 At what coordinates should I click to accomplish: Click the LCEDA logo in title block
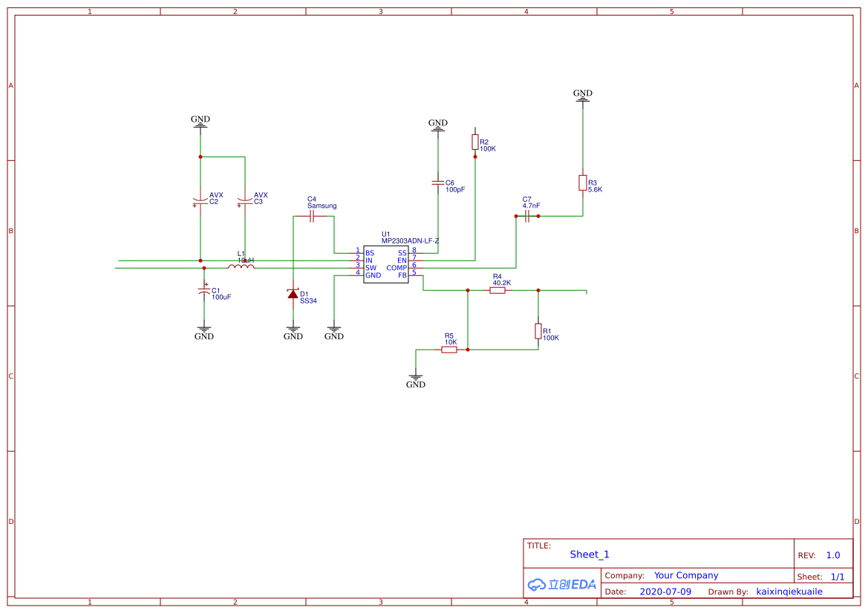coord(561,584)
